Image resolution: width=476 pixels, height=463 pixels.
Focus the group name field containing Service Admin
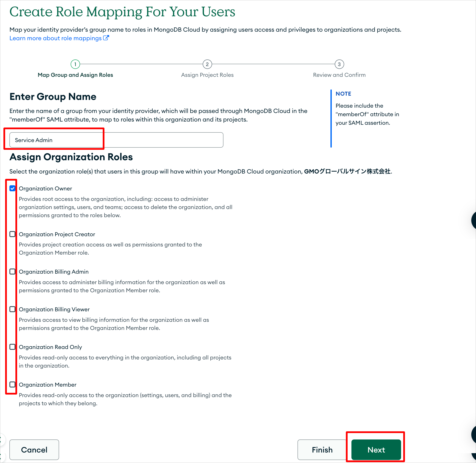116,140
